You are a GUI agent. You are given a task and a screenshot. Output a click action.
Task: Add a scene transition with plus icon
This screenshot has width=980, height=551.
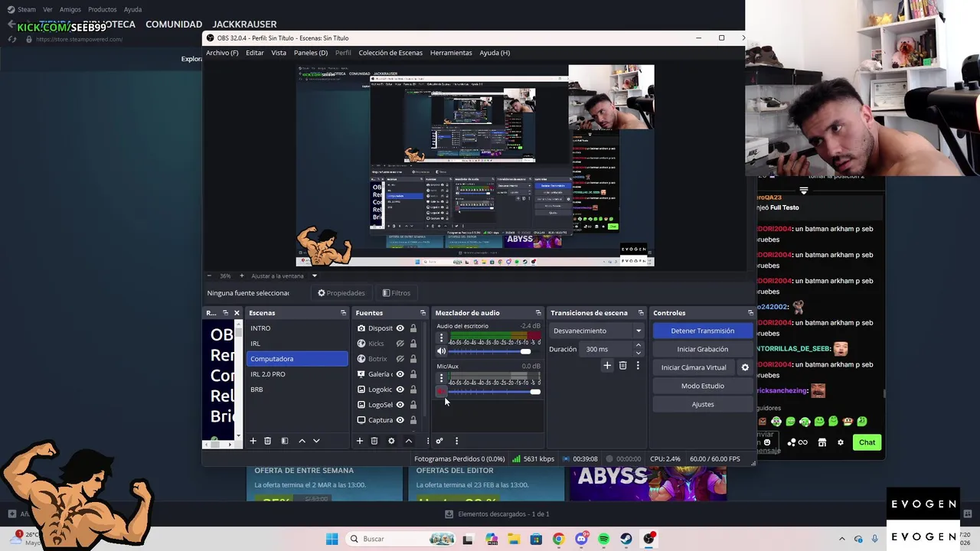tap(607, 366)
